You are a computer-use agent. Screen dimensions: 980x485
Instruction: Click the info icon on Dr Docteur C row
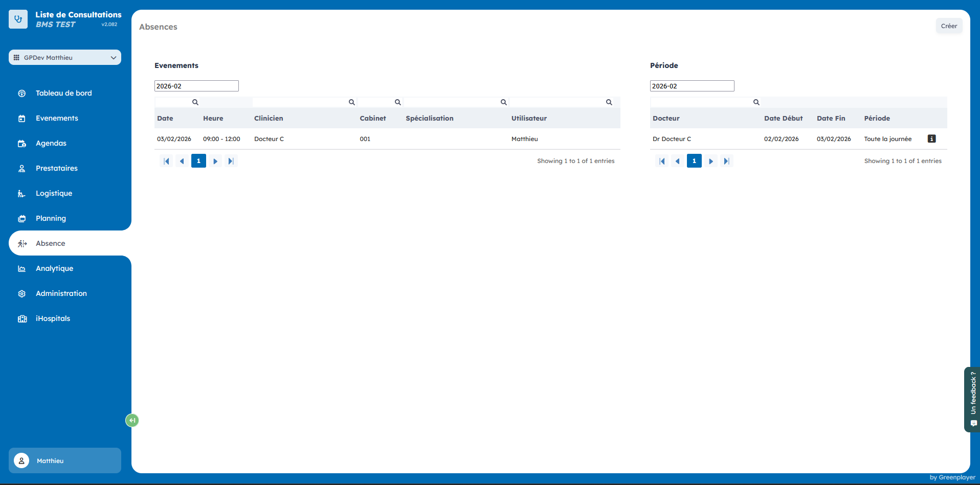click(x=931, y=138)
